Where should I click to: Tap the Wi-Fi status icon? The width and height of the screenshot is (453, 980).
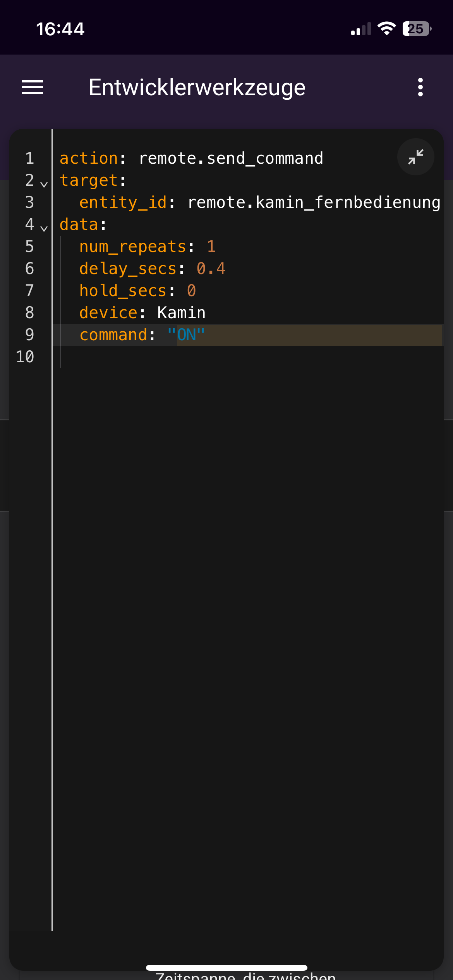point(386,29)
